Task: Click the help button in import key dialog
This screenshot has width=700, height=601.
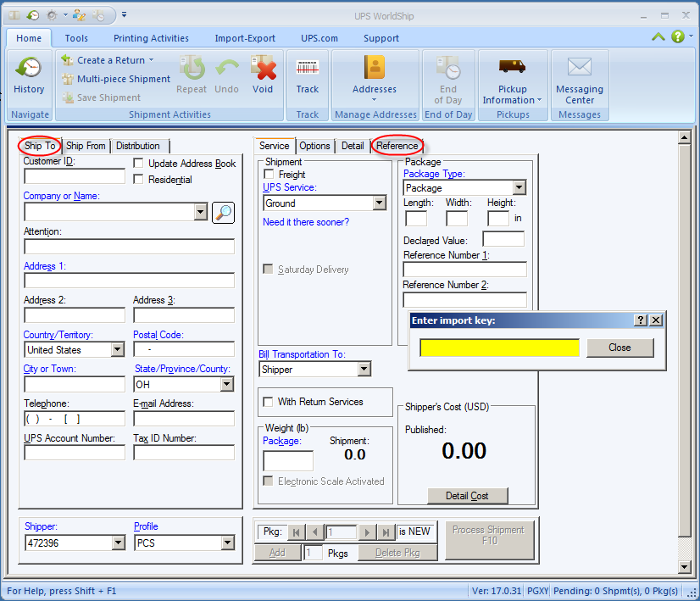Action: 640,320
